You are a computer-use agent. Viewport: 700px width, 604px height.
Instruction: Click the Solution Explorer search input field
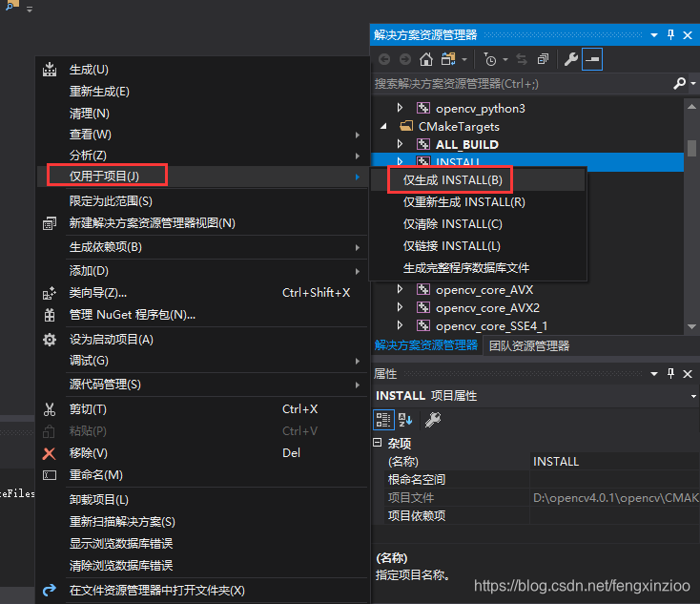point(520,84)
